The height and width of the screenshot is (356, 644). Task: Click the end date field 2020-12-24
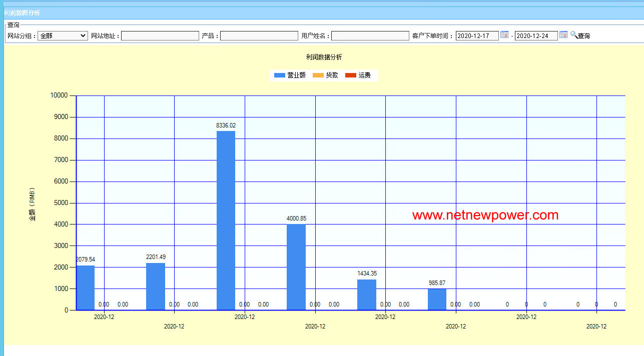pyautogui.click(x=536, y=36)
